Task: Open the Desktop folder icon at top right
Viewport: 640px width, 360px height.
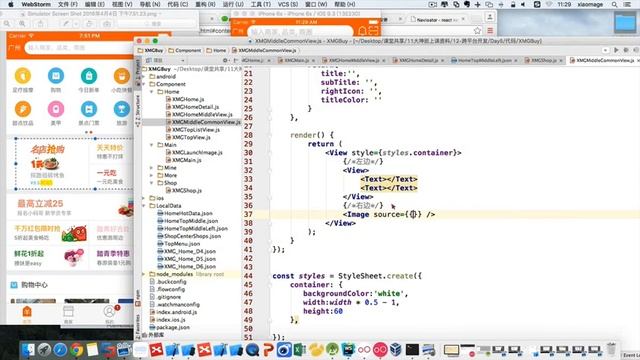Action: pyautogui.click(x=624, y=22)
